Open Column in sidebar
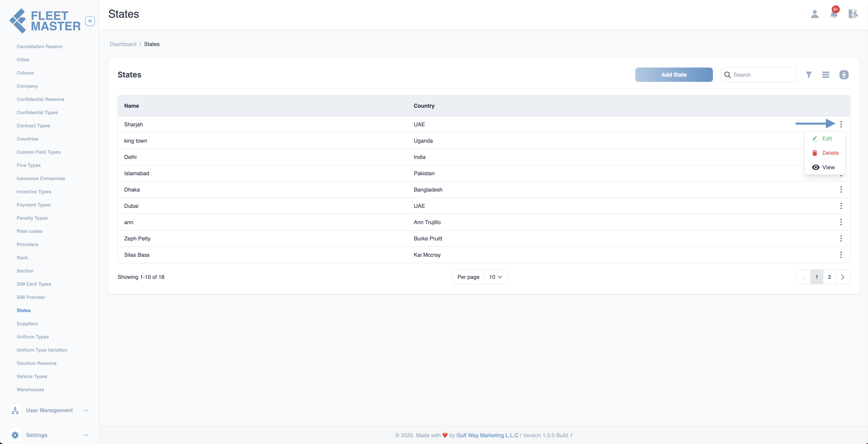This screenshot has height=444, width=868. tap(25, 73)
